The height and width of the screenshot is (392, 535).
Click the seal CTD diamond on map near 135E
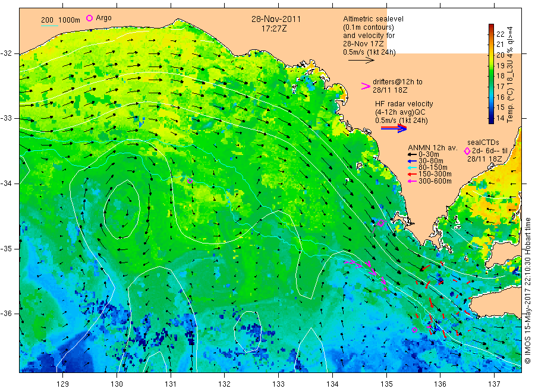381,223
